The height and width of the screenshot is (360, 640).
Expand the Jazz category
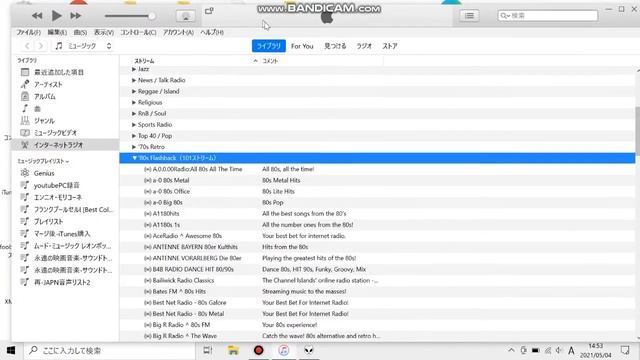134,69
